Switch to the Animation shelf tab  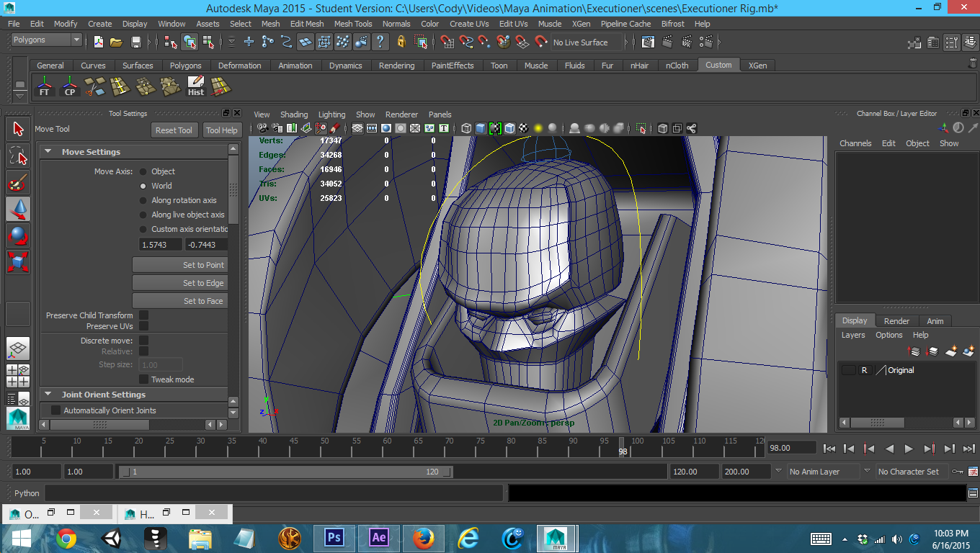click(295, 66)
